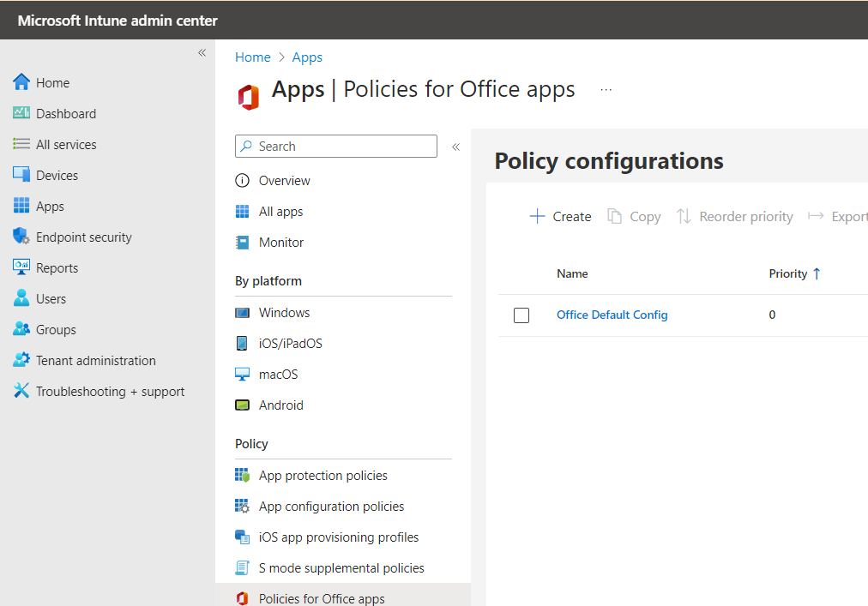
Task: Open App protection policies icon
Action: 243,476
